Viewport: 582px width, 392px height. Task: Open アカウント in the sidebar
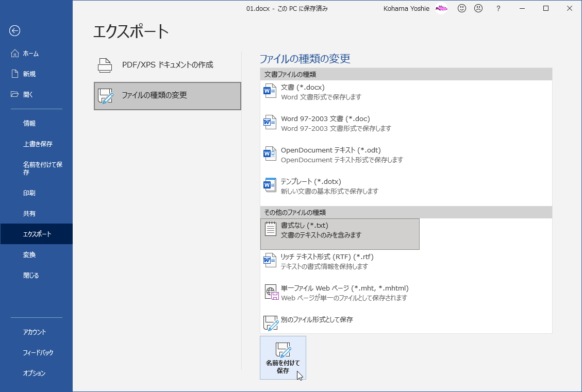pyautogui.click(x=37, y=332)
